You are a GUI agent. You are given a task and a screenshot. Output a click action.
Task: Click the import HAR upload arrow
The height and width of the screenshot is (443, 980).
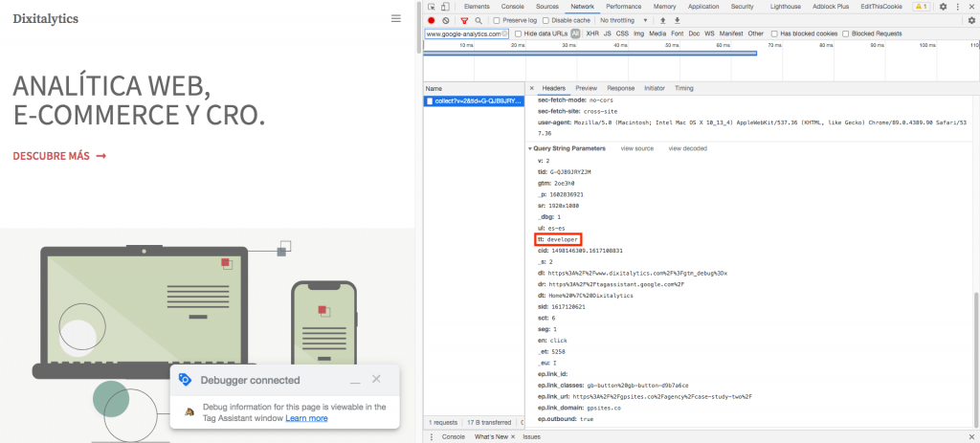pos(663,20)
